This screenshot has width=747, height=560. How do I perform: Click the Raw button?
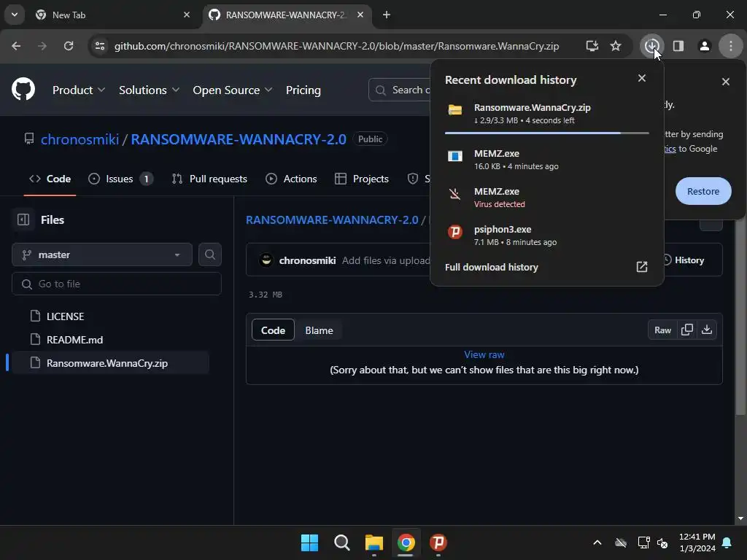(662, 330)
